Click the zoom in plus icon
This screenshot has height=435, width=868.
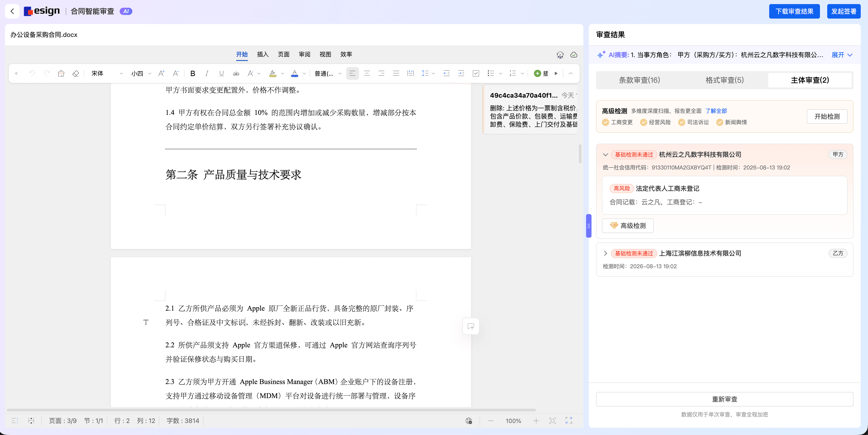pos(536,420)
